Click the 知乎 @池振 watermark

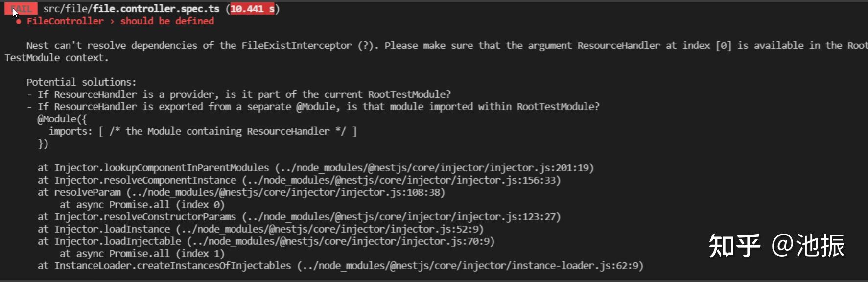[x=776, y=245]
